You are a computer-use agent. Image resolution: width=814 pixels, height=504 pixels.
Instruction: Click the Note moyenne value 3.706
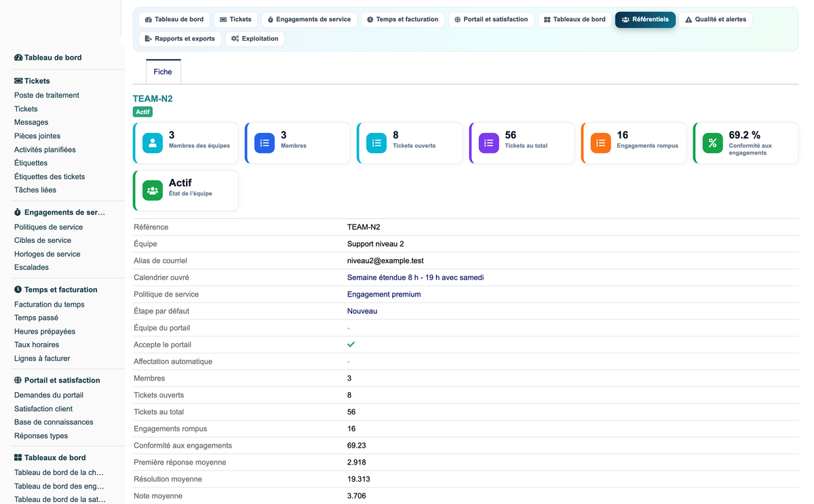click(x=357, y=497)
